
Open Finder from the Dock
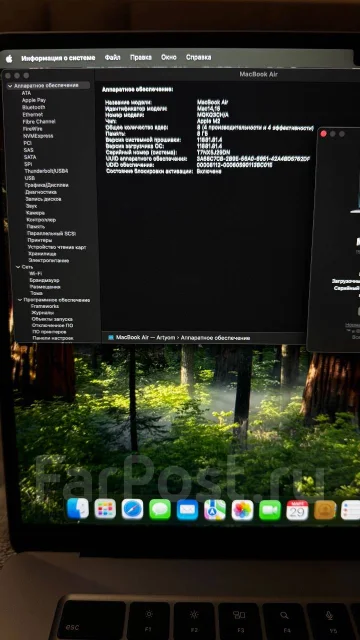(x=78, y=509)
